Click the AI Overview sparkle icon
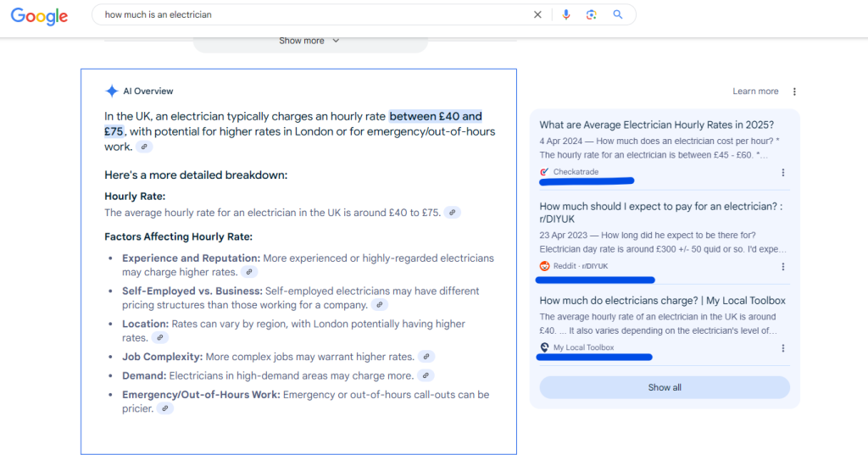 pos(112,92)
